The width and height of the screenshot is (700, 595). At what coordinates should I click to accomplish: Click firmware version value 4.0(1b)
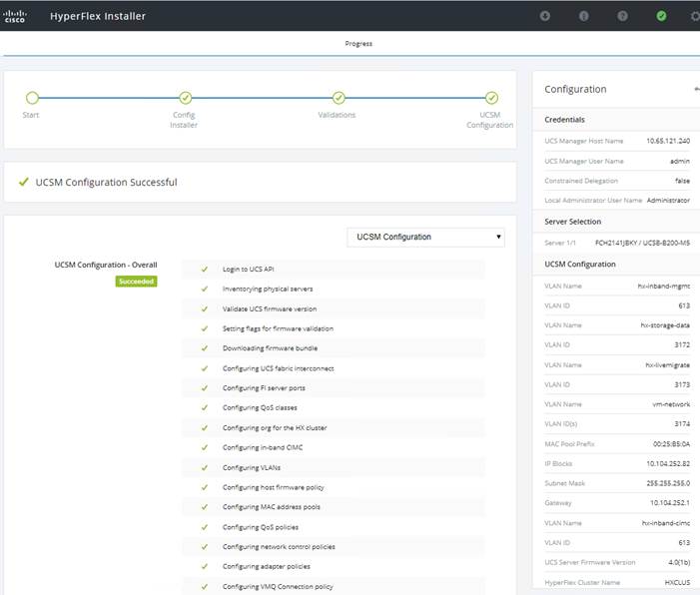[x=679, y=562]
